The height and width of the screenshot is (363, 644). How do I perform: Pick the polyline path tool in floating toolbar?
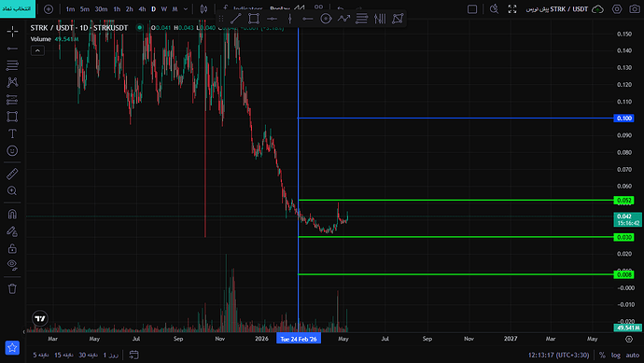343,19
